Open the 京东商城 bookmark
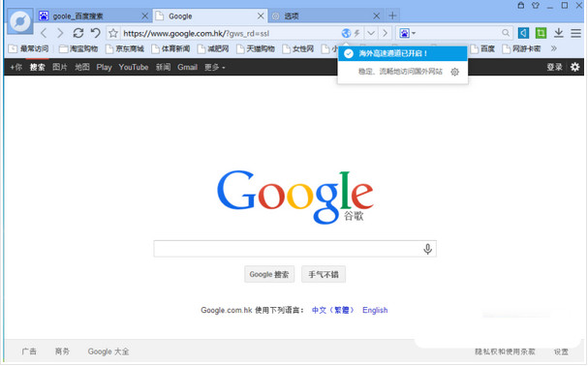 tap(125, 48)
